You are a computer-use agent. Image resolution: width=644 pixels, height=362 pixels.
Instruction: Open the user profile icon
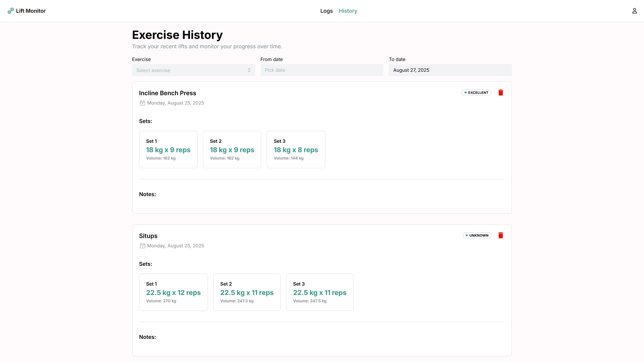pos(634,11)
